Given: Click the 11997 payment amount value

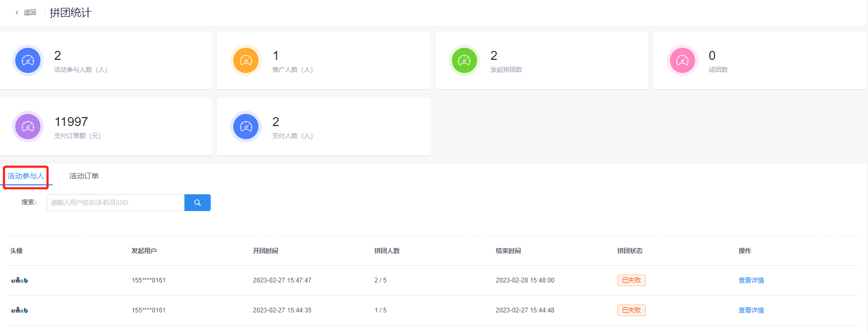Looking at the screenshot, I should (71, 122).
